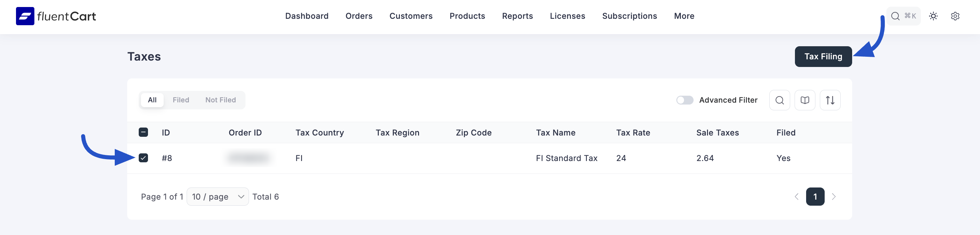This screenshot has width=980, height=235.
Task: Switch to the Not Filed tab
Action: click(x=220, y=100)
